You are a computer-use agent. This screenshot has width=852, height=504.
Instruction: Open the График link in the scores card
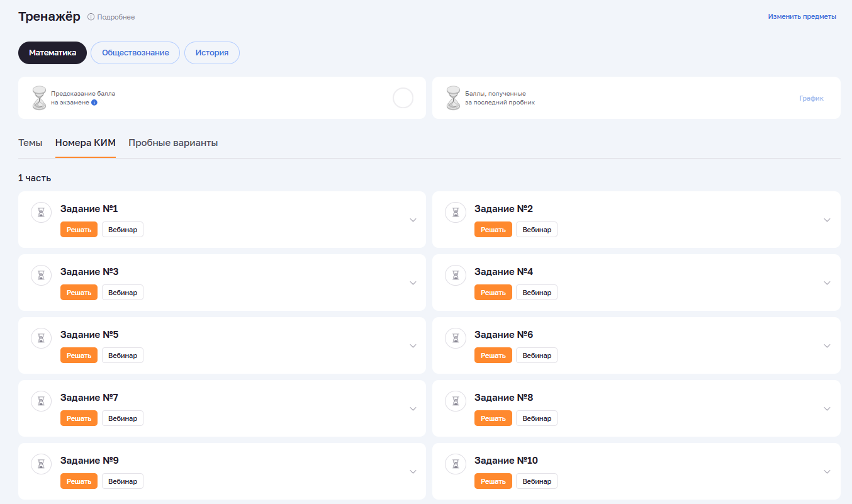(811, 98)
